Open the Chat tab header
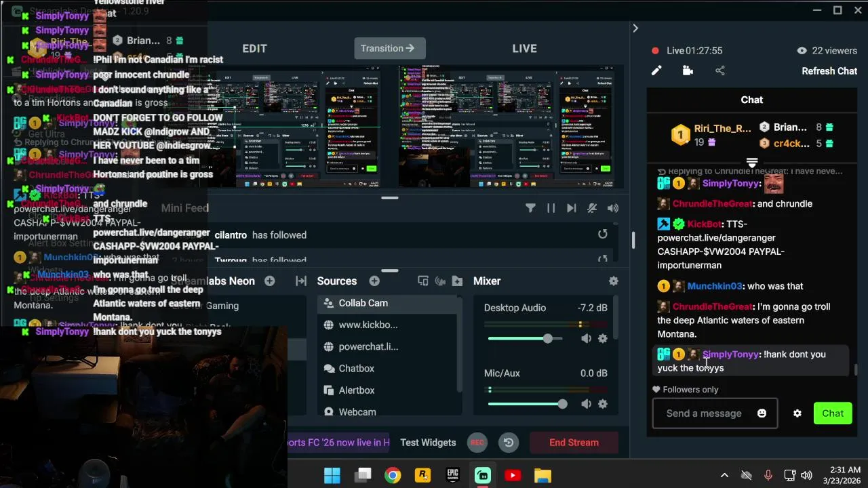Viewport: 868px width, 488px height. click(x=751, y=100)
